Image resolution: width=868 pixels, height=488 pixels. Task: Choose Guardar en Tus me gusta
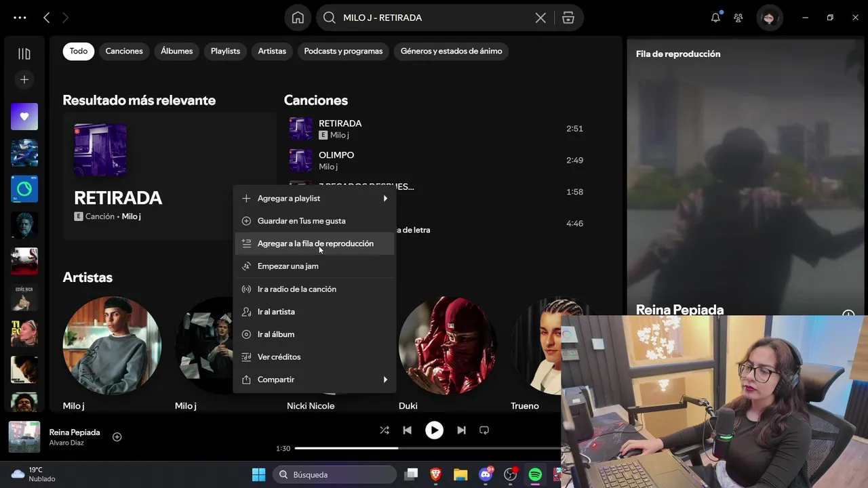(315, 221)
